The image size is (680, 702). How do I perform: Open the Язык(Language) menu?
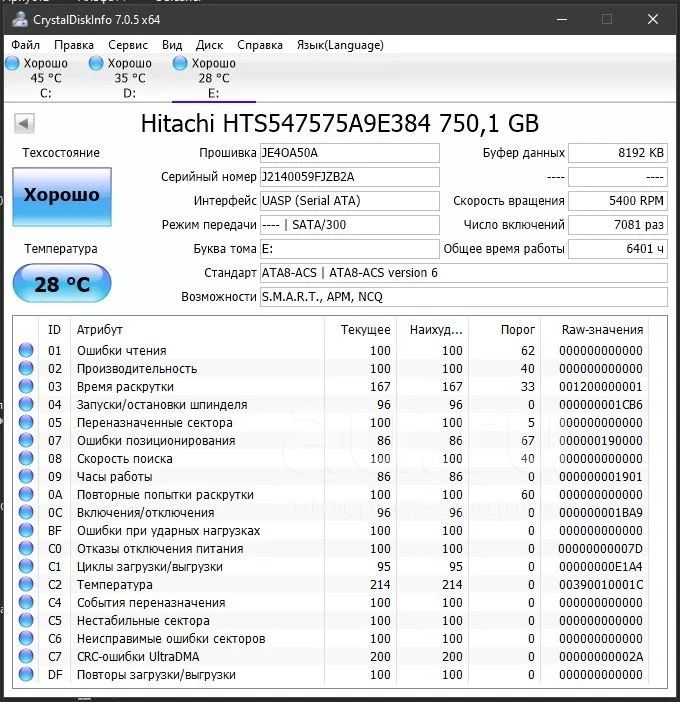point(340,45)
